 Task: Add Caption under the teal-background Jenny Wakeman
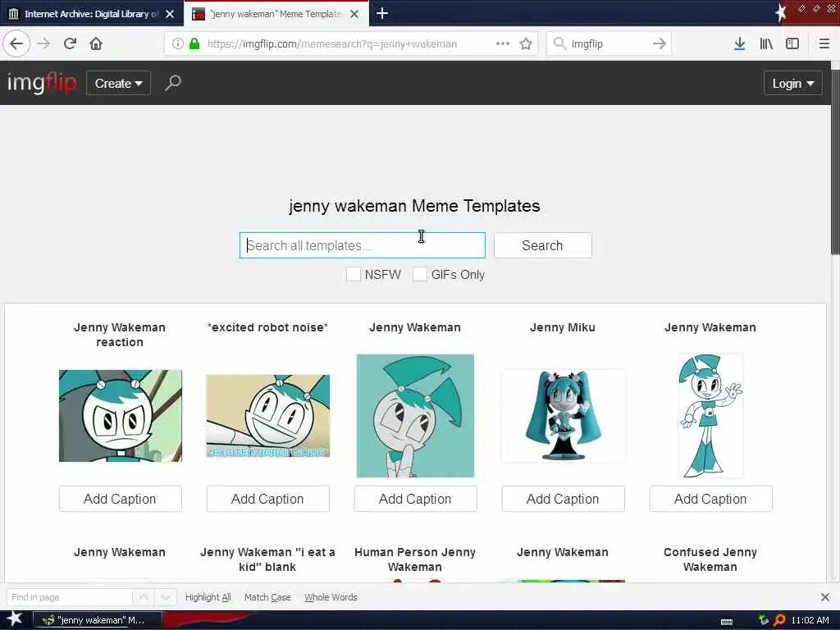pyautogui.click(x=415, y=499)
